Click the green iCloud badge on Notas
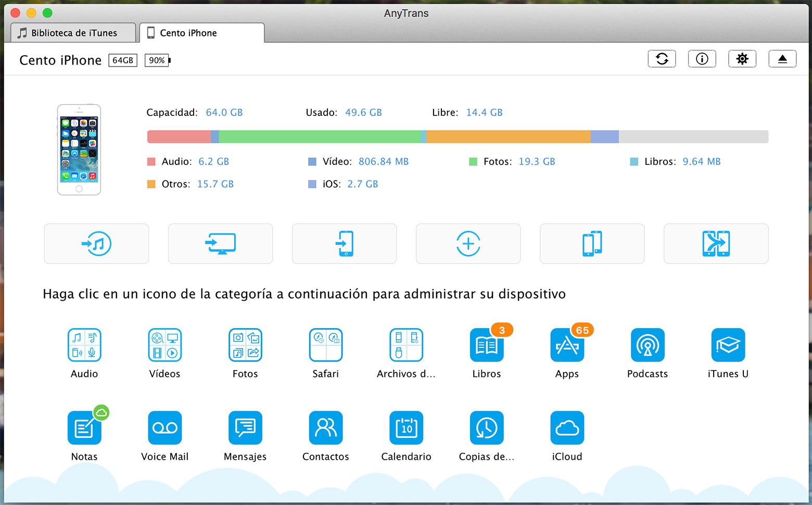 (x=102, y=413)
